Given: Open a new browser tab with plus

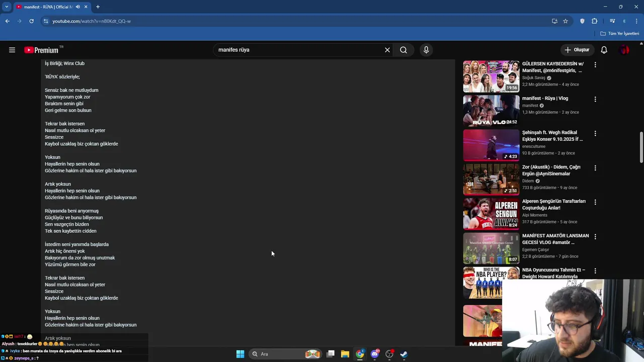Looking at the screenshot, I should 98,7.
